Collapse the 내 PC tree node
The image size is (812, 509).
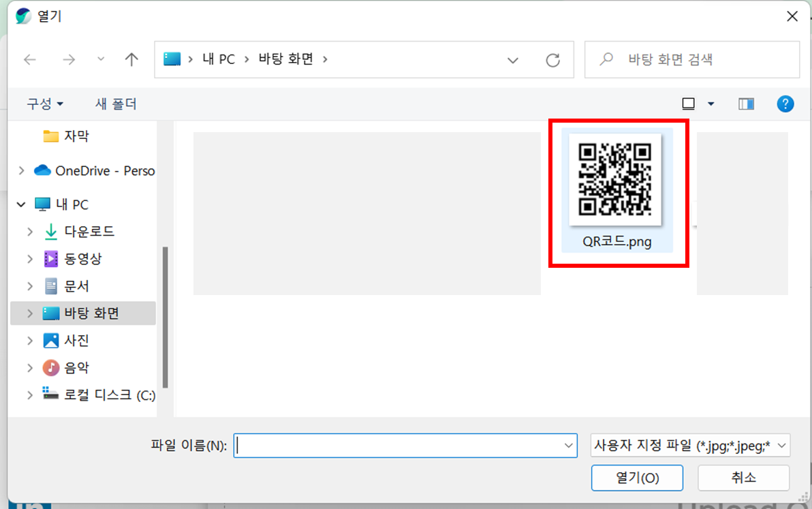21,204
